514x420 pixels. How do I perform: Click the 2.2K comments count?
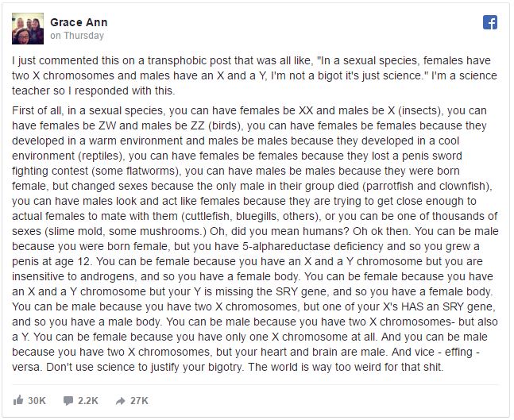[88, 400]
